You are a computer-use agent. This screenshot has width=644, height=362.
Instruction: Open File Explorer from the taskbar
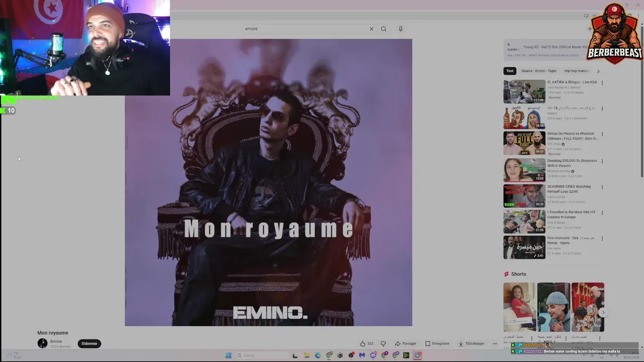coord(306,355)
